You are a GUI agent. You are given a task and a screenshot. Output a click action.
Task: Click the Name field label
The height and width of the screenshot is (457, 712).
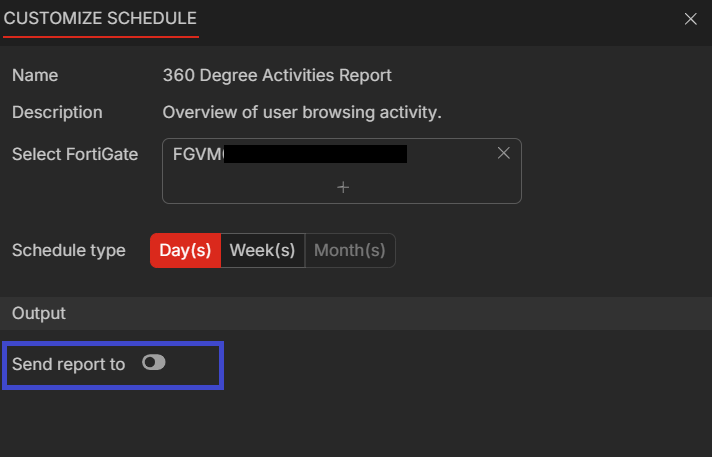coord(35,75)
